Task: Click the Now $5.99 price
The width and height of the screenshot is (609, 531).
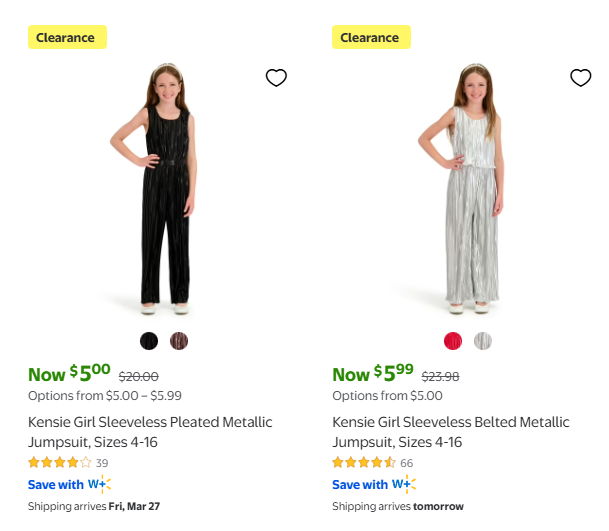Action: pos(373,374)
